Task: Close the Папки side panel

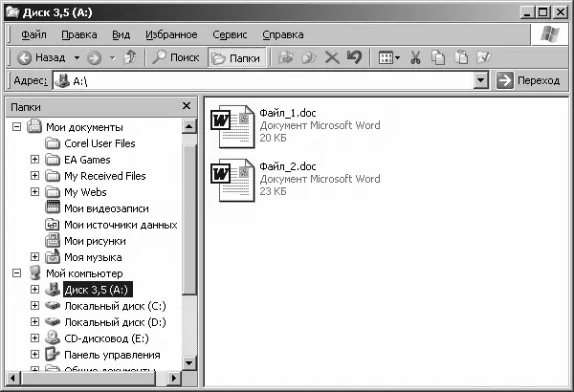Action: click(x=187, y=106)
